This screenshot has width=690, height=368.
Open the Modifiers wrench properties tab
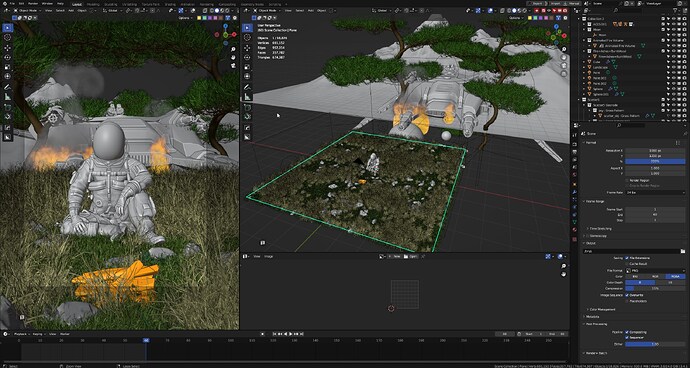pos(575,192)
